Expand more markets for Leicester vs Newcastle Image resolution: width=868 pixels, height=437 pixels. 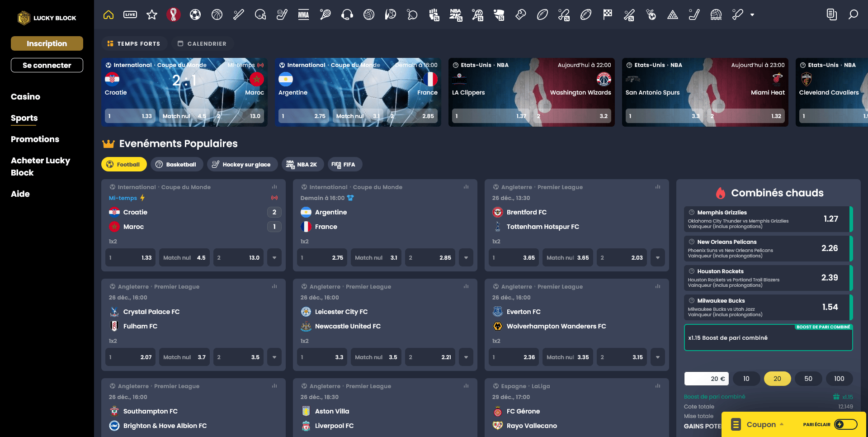(x=466, y=357)
